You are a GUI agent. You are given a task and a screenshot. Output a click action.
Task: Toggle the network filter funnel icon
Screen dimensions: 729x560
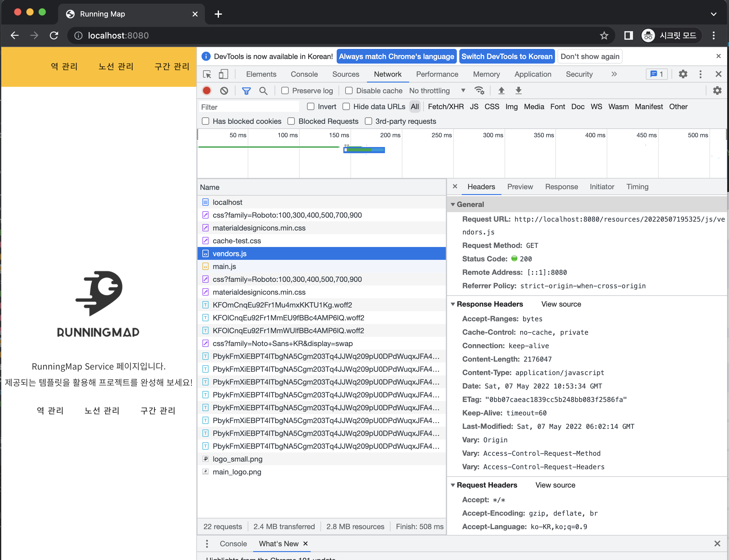pos(246,91)
